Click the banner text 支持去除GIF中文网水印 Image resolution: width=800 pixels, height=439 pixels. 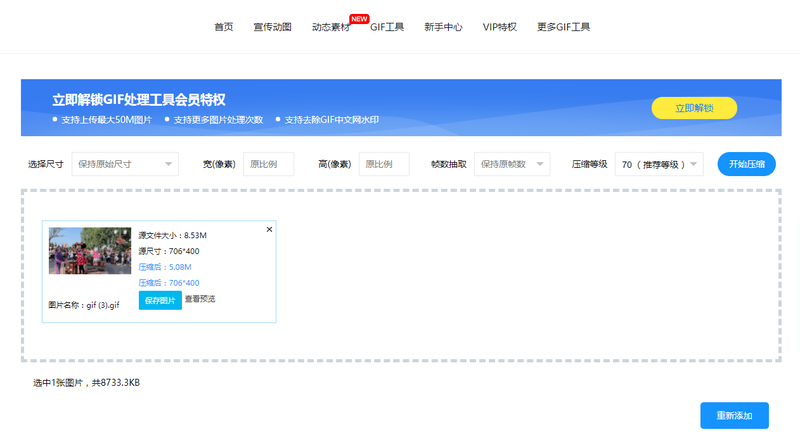(332, 120)
